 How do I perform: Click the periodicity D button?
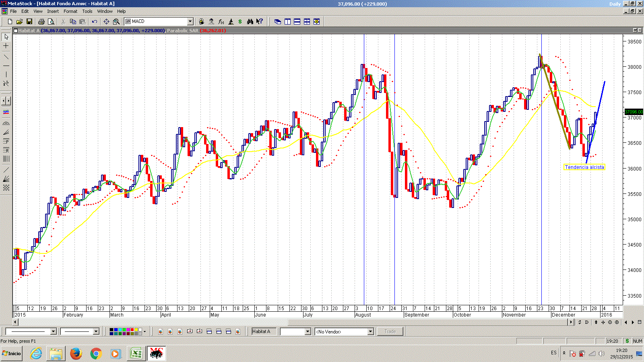coord(586,322)
